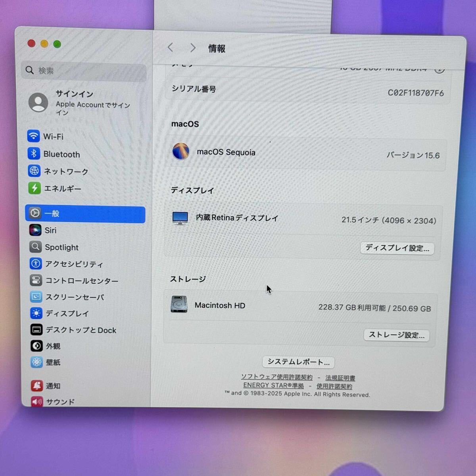Open the 壁紙 wallpaper icon

point(37,362)
